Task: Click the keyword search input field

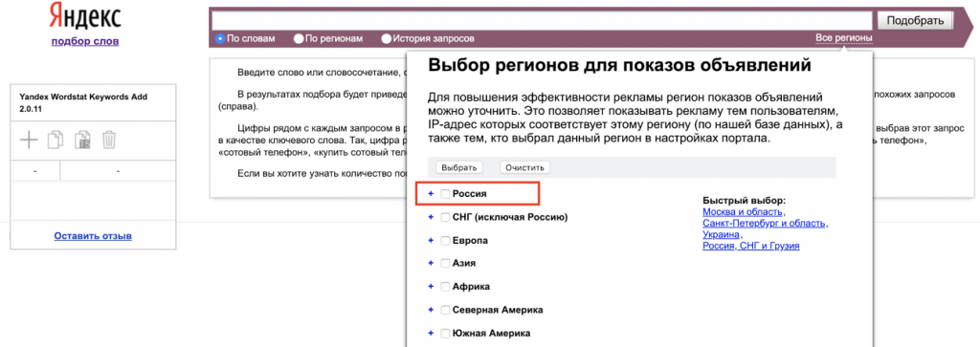Action: [542, 20]
